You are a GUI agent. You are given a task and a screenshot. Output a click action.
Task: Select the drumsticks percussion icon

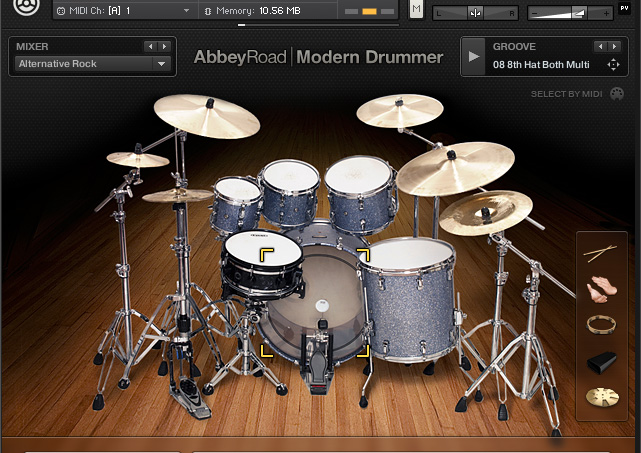coord(599,253)
